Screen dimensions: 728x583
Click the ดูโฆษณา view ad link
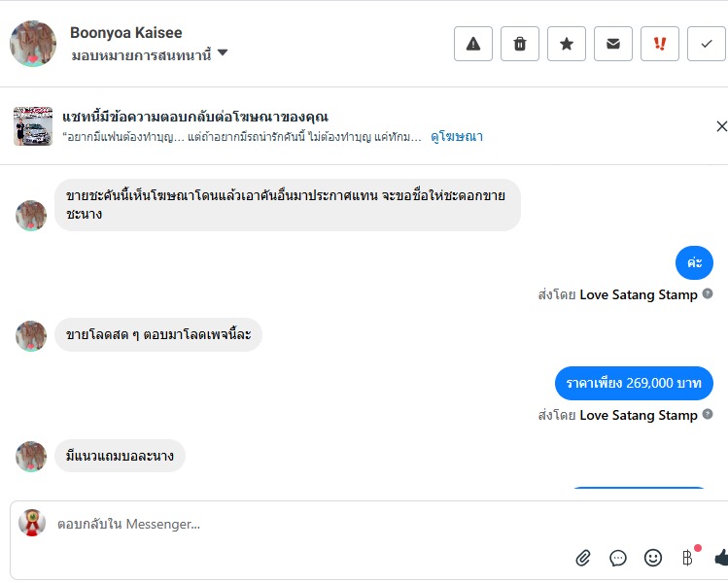pos(457,137)
